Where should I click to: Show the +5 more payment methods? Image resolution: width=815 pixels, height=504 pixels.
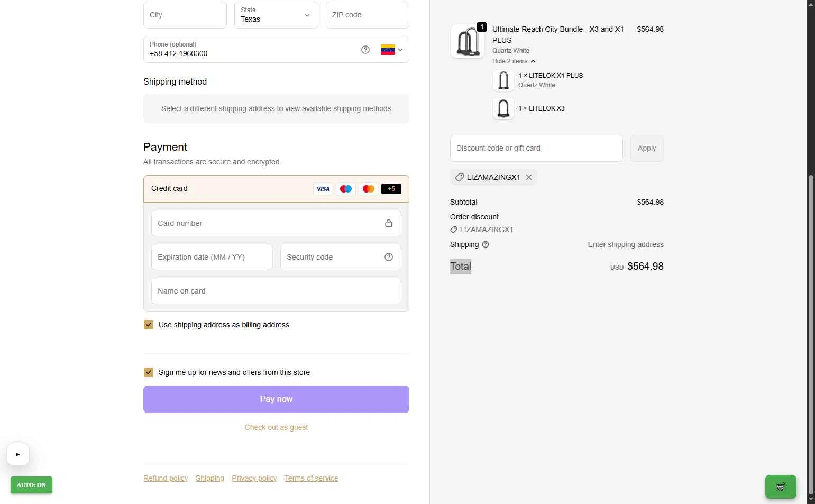[391, 189]
